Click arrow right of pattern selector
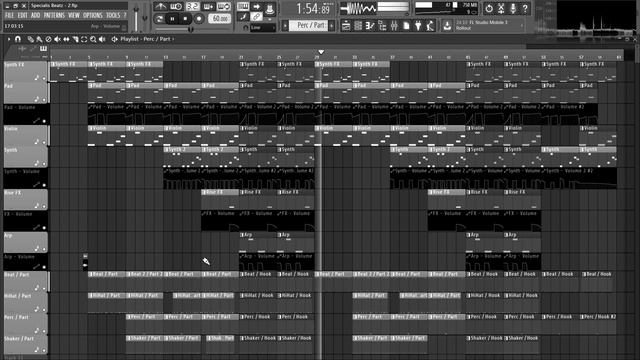 (x=332, y=25)
